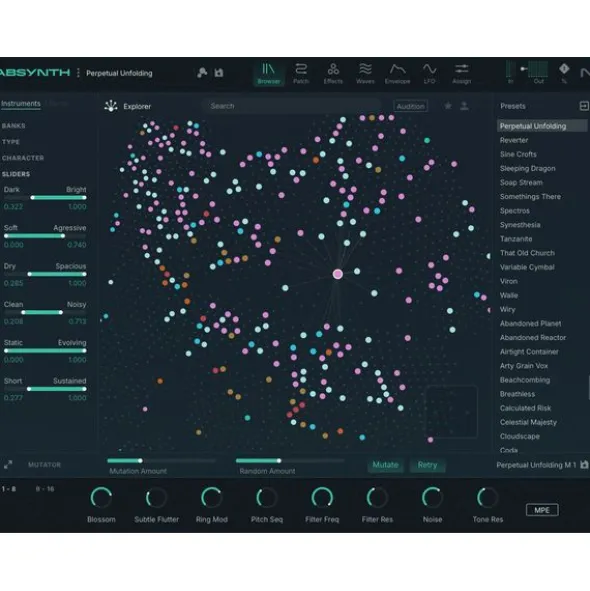Open the Patch page

coord(301,73)
